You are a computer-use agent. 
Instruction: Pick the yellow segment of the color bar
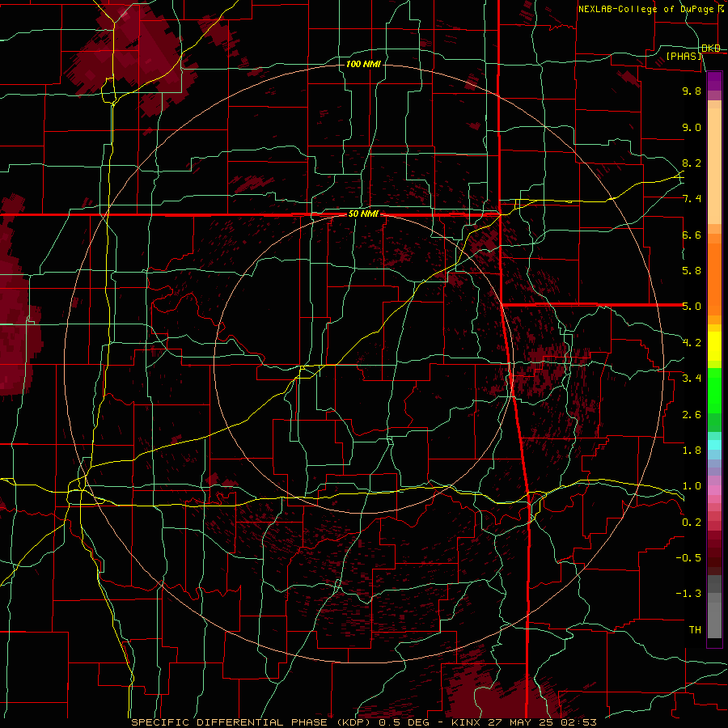click(x=714, y=346)
